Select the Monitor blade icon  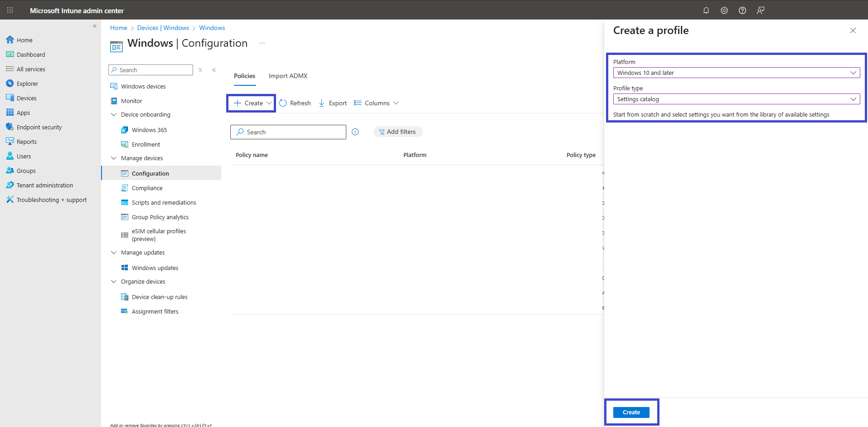113,100
